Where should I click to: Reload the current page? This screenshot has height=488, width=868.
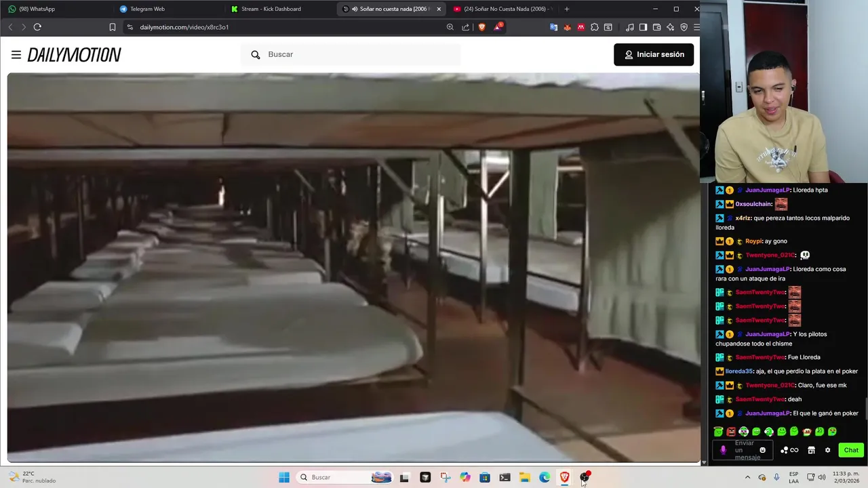(x=37, y=27)
